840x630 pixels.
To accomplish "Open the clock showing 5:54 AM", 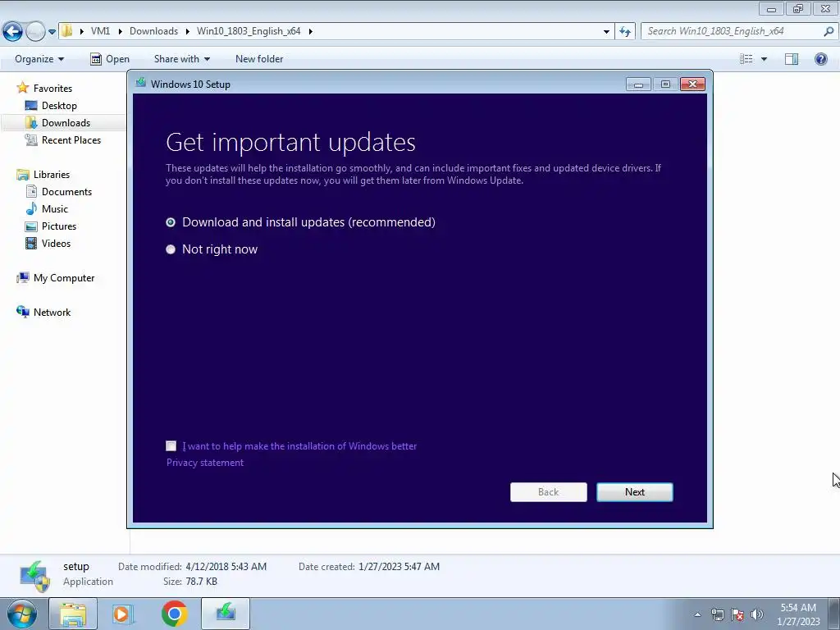I will 798,614.
